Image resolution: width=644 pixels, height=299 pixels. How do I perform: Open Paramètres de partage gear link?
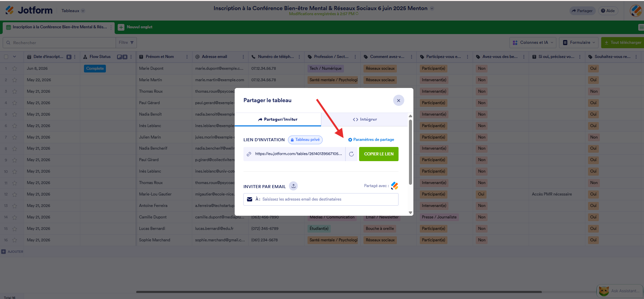(371, 140)
